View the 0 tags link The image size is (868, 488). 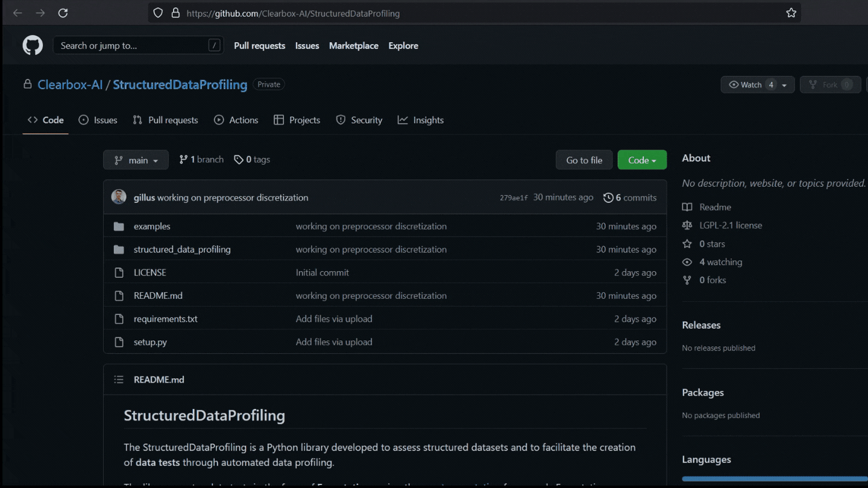click(252, 160)
